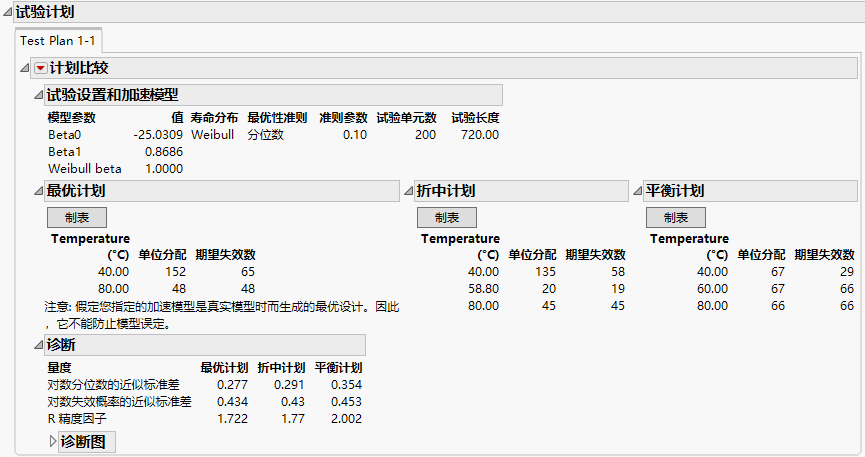The width and height of the screenshot is (865, 457).
Task: Select the Beta0 value -25.0309
Action: [x=158, y=135]
